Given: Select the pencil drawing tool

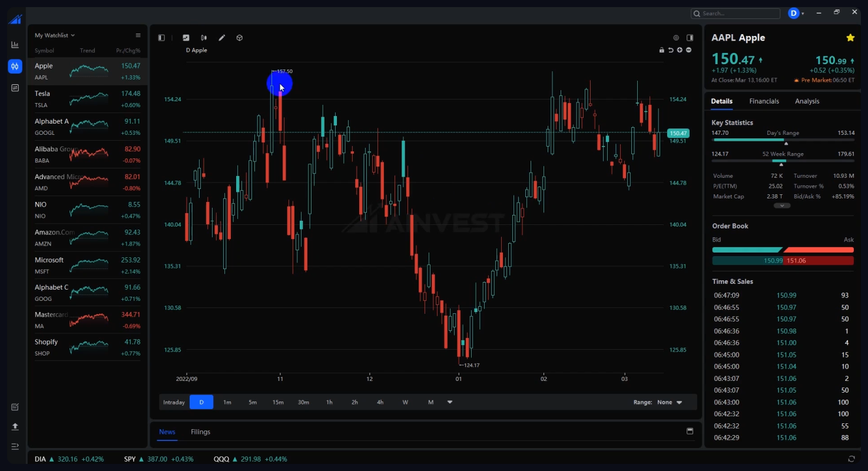Looking at the screenshot, I should 222,38.
